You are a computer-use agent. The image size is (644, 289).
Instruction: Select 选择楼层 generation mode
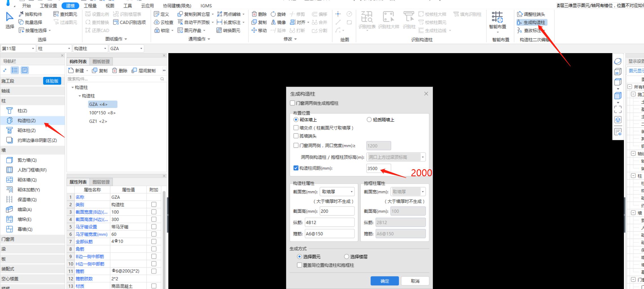pos(346,257)
